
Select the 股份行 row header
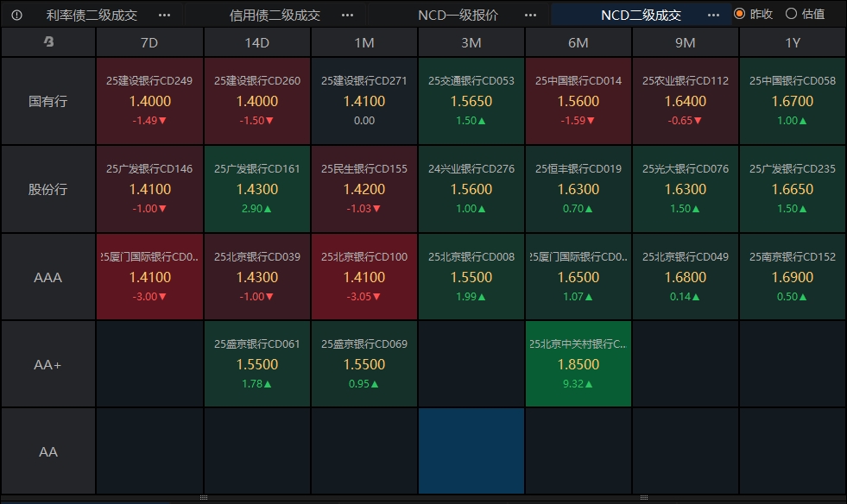point(48,189)
